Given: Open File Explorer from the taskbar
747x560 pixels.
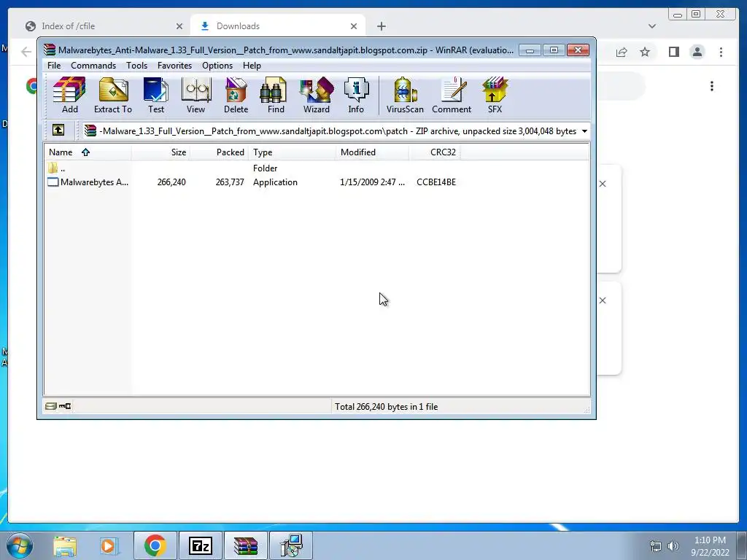Looking at the screenshot, I should pyautogui.click(x=65, y=545).
